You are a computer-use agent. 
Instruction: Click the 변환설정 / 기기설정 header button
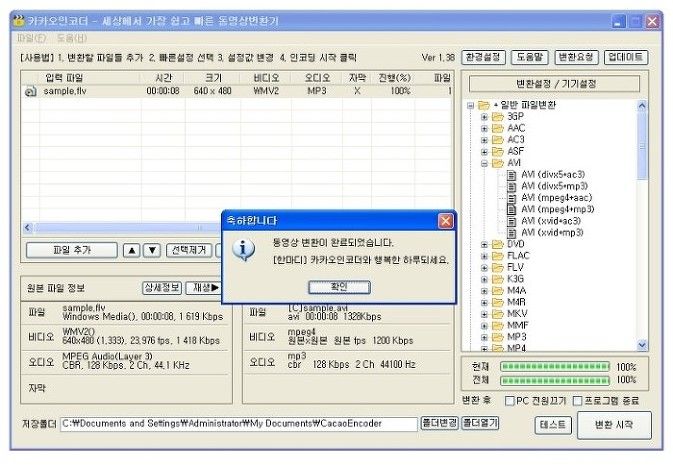(555, 84)
